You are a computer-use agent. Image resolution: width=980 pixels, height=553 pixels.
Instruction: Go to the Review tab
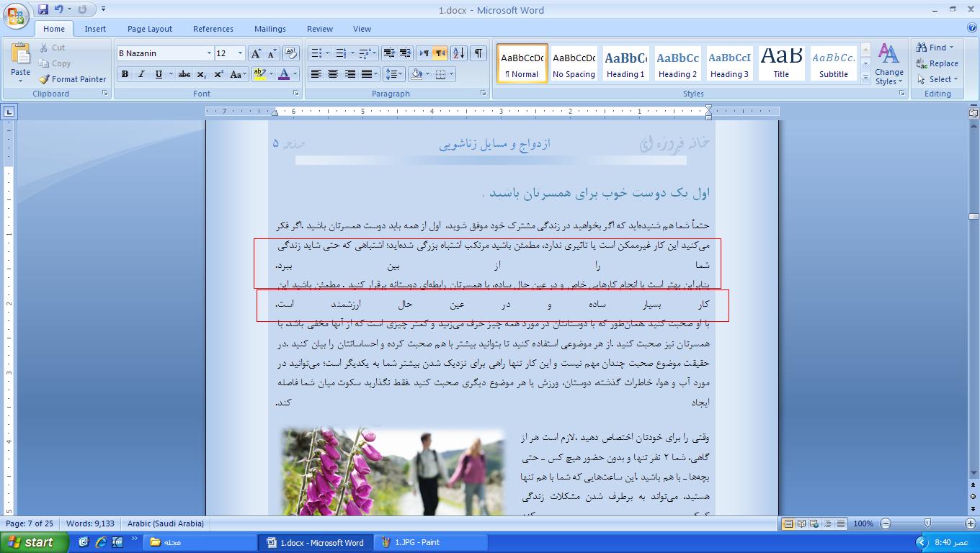tap(320, 29)
